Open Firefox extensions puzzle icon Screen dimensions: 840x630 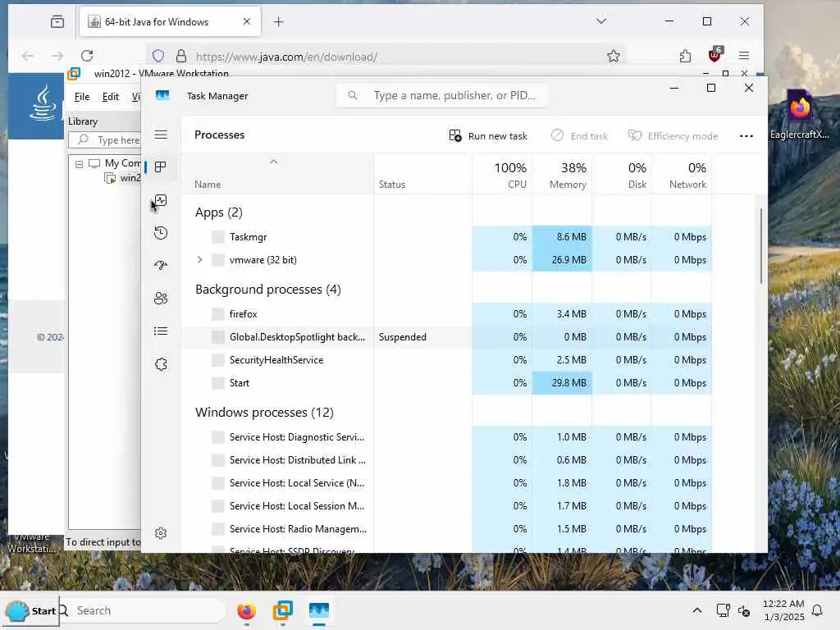tap(685, 56)
